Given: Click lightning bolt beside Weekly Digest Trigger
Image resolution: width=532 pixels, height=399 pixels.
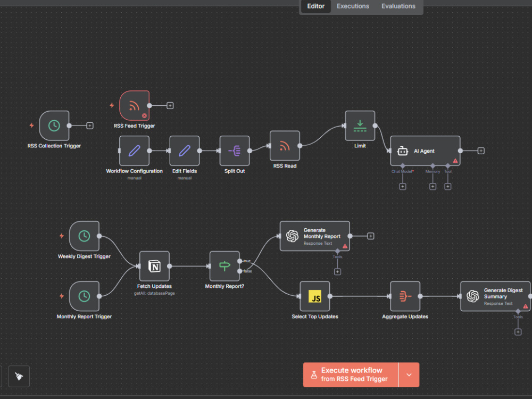Looking at the screenshot, I should [62, 236].
